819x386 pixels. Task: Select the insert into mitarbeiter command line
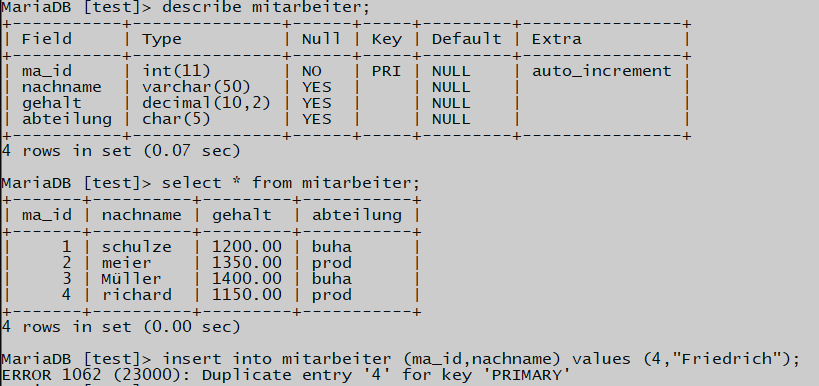[481, 359]
